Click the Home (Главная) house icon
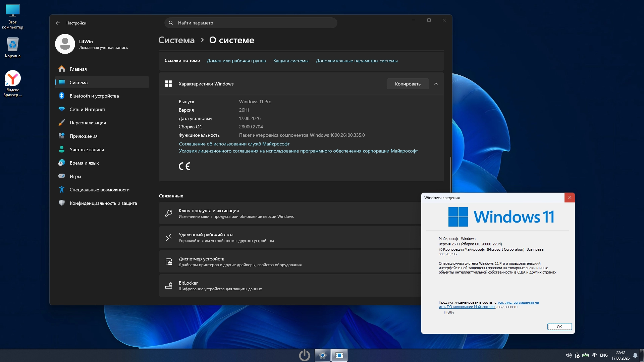The image size is (644, 362). click(62, 69)
